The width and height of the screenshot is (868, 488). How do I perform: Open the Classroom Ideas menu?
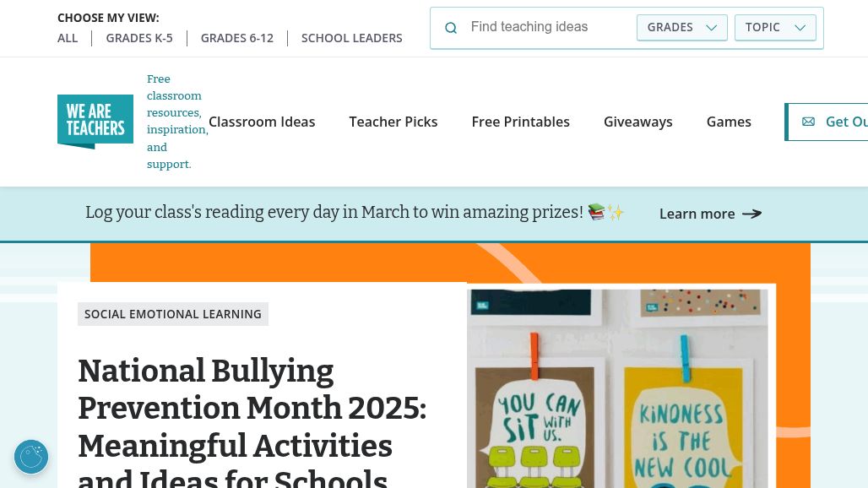(262, 122)
